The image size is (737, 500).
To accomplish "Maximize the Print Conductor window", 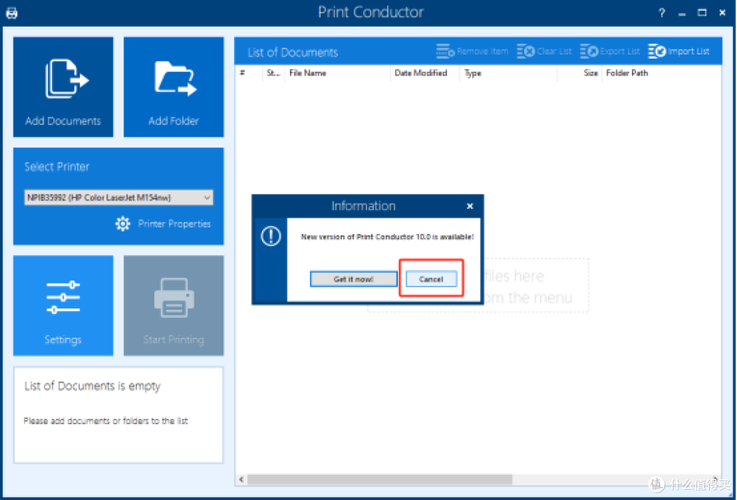I will (702, 13).
